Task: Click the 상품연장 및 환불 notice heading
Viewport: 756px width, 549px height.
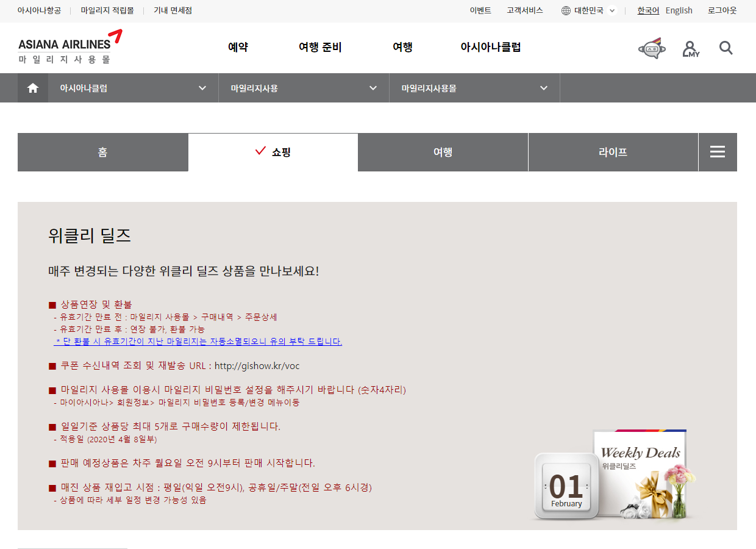Action: pos(90,304)
